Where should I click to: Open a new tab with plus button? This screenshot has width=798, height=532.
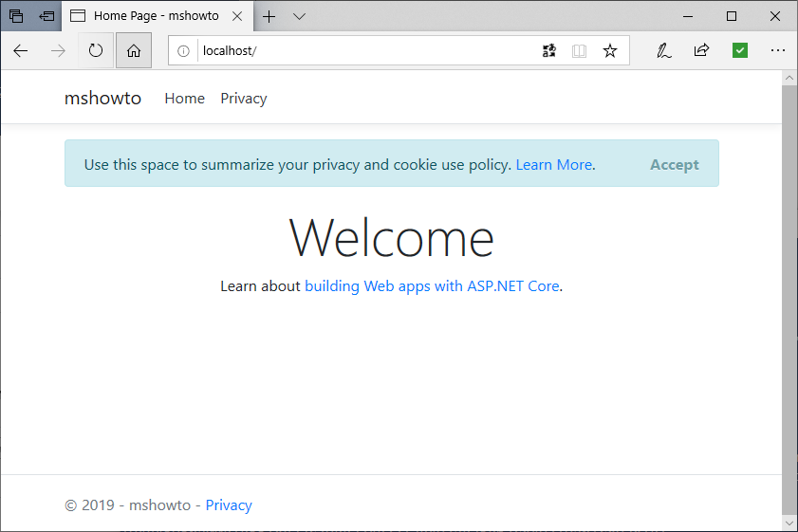click(269, 16)
